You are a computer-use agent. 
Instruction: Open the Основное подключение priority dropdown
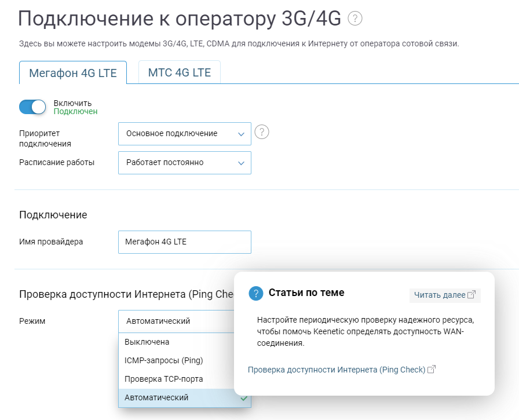185,134
